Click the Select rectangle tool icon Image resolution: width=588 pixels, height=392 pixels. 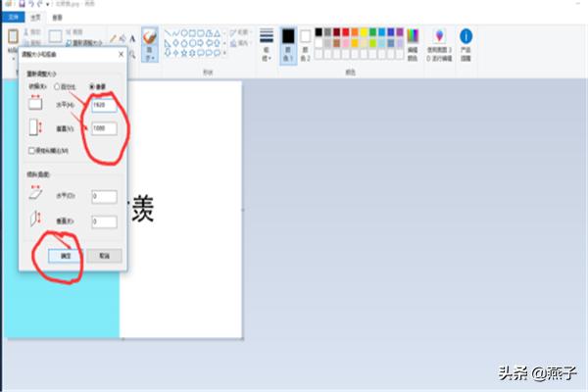tap(55, 36)
